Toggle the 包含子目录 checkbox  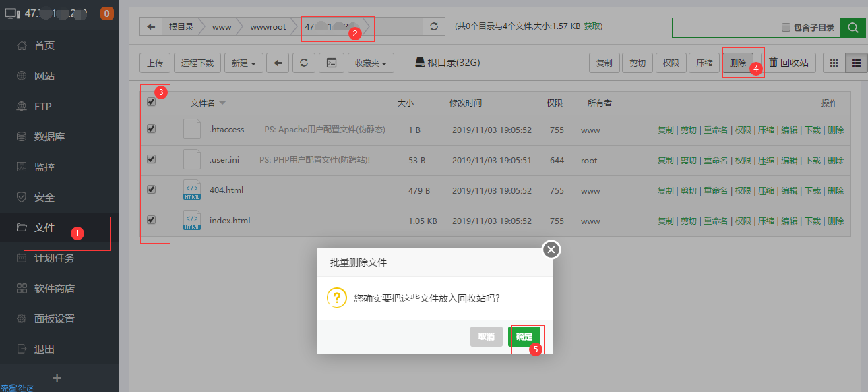pyautogui.click(x=786, y=28)
